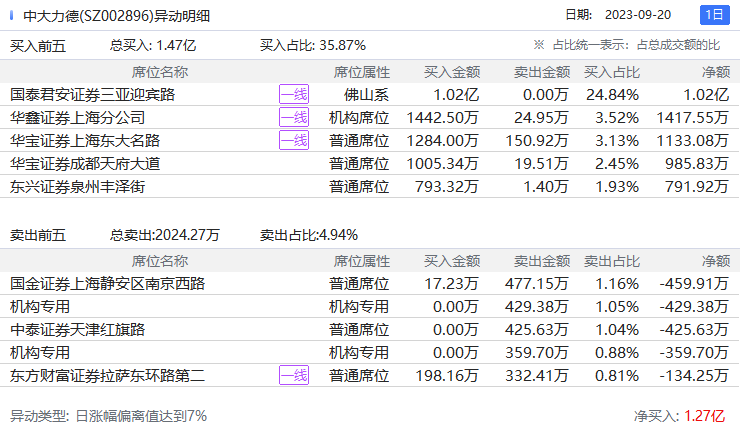
Task: Click net amount 791.92万
Action: point(697,187)
